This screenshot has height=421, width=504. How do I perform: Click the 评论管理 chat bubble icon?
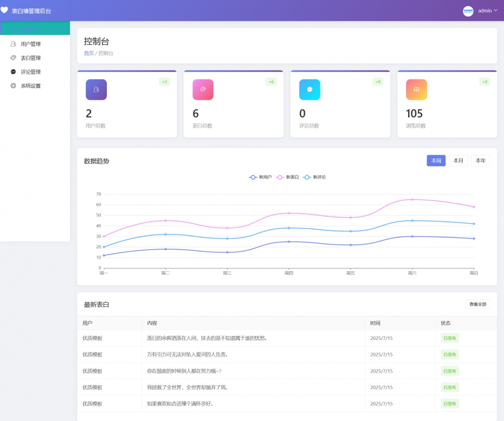tap(13, 72)
